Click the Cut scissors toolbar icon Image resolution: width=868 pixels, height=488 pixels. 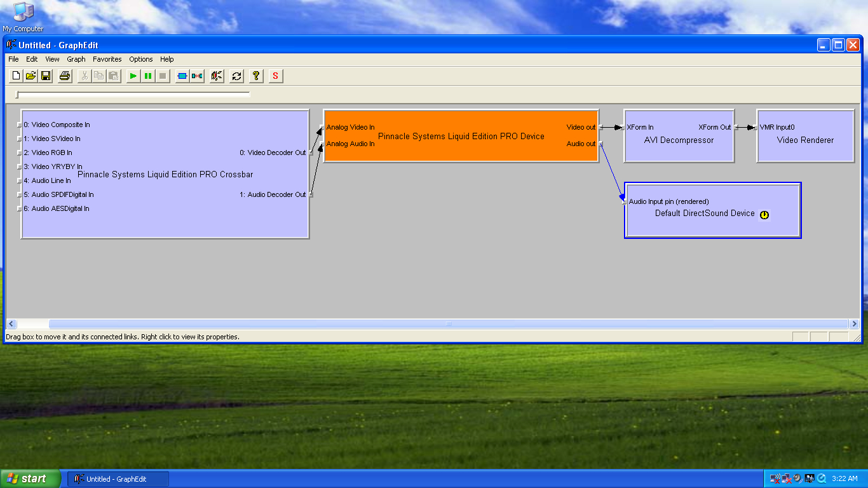[x=85, y=76]
